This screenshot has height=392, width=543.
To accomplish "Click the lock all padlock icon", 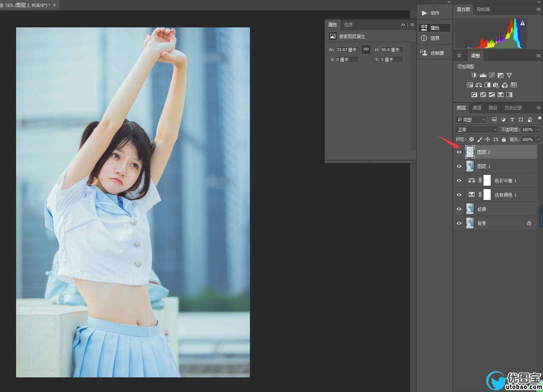I will [504, 139].
